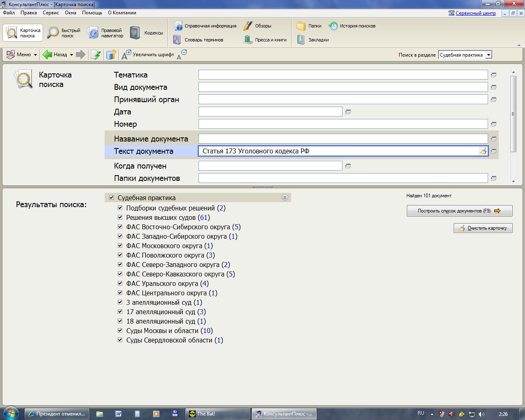Open the dictionary for Принявший орган field

click(493, 99)
